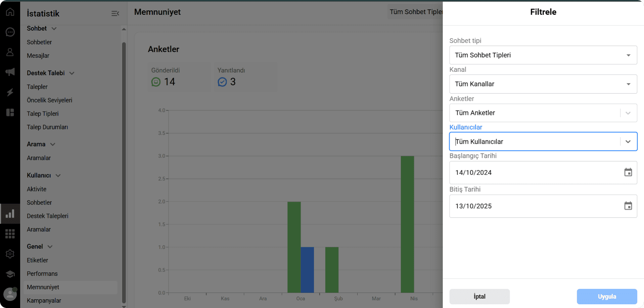The image size is (644, 308).
Task: Open the chat bubble icon in left rail
Action: 10,32
